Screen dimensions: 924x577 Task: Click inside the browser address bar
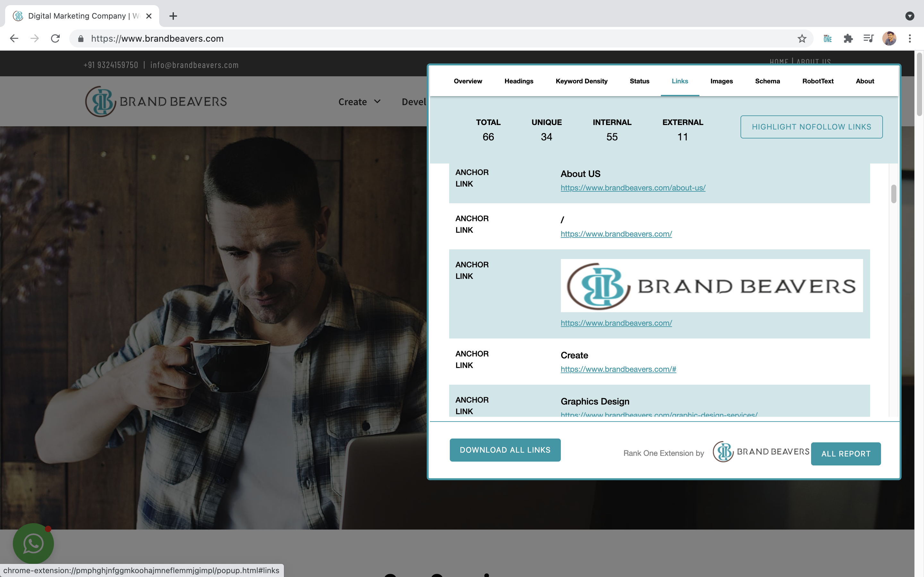[267, 38]
